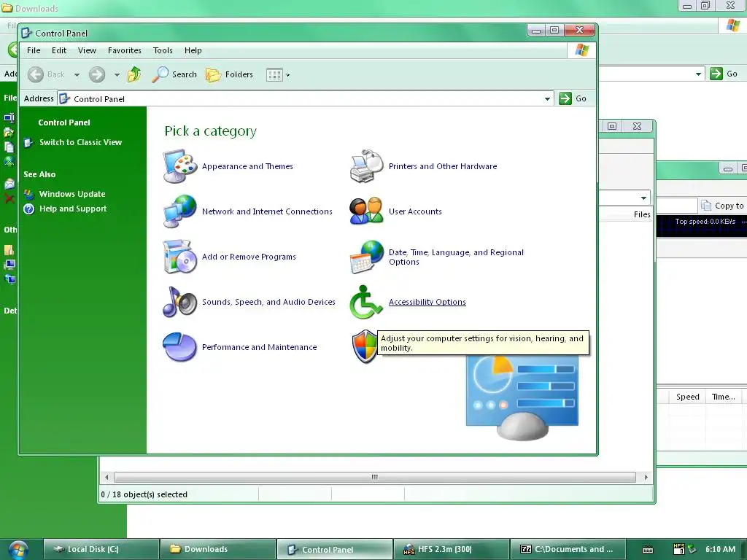This screenshot has height=560, width=747.
Task: Click Network and Internet Connections link
Action: point(267,211)
